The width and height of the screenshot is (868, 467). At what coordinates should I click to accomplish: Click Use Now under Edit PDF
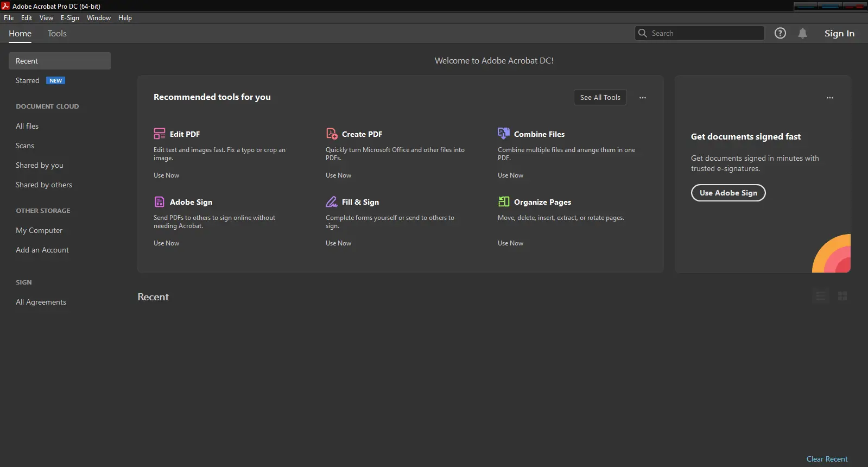click(x=166, y=175)
